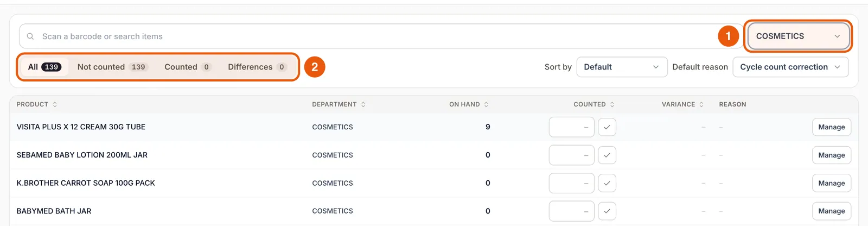
Task: Manage K.BROTHER CARROT SOAP 100G PACK item
Action: click(832, 183)
